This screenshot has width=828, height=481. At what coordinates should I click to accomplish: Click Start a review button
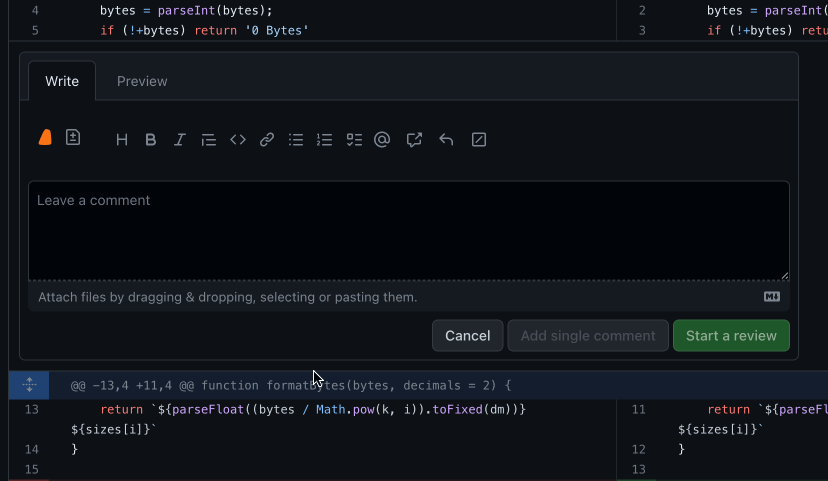click(x=731, y=336)
